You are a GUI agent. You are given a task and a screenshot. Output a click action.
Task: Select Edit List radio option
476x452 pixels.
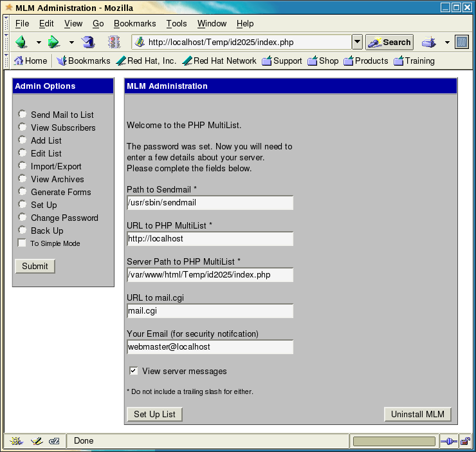22,153
